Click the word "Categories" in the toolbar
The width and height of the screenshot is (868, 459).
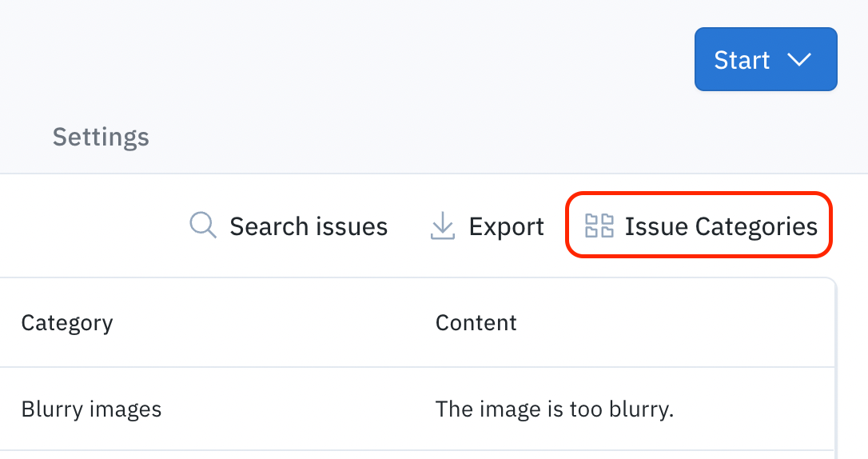coord(756,227)
